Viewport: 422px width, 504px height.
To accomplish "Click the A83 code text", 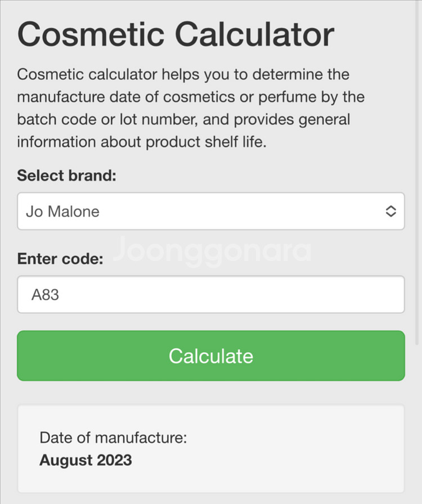I will [46, 294].
